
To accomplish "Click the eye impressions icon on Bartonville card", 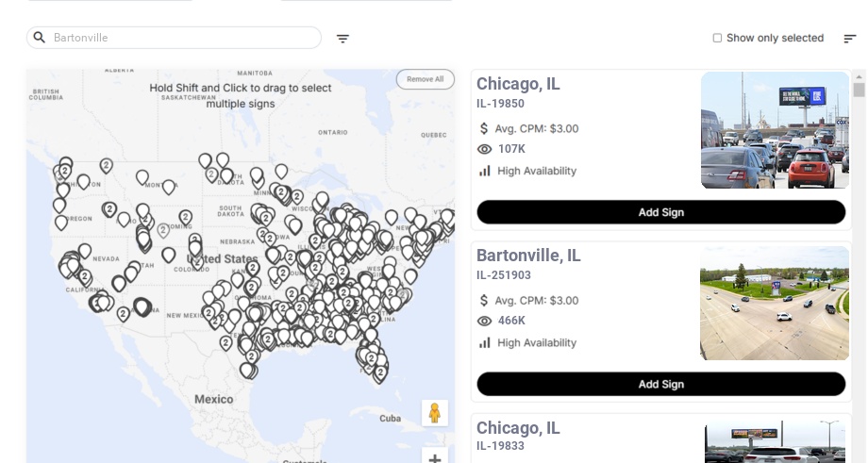I will click(x=485, y=321).
